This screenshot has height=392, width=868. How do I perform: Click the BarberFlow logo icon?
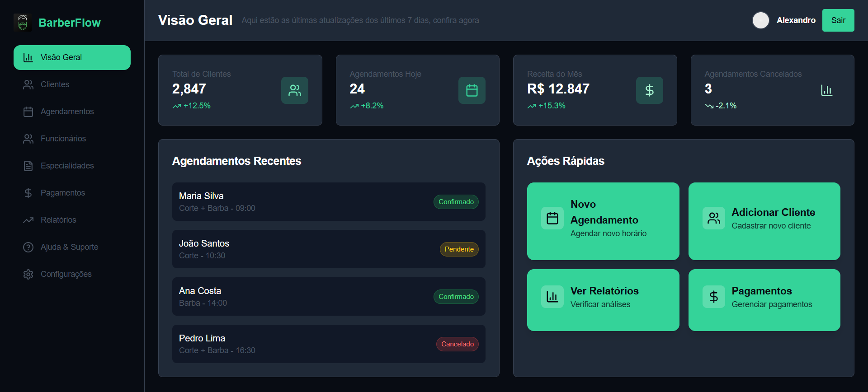pos(23,23)
